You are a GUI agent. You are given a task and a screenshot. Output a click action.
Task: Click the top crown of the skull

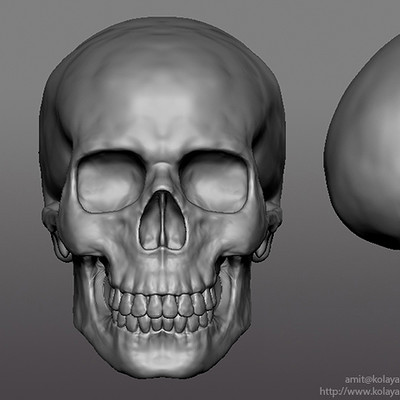pyautogui.click(x=162, y=37)
